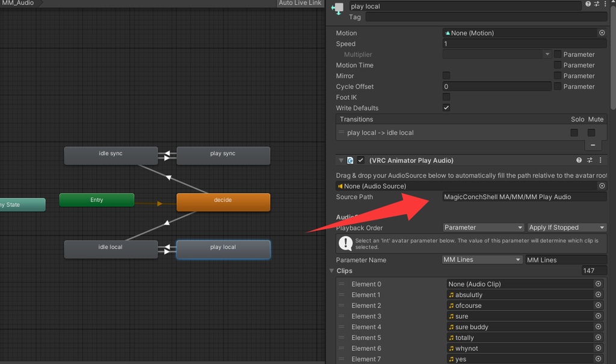Select the orange decide state node
The height and width of the screenshot is (364, 616).
223,202
